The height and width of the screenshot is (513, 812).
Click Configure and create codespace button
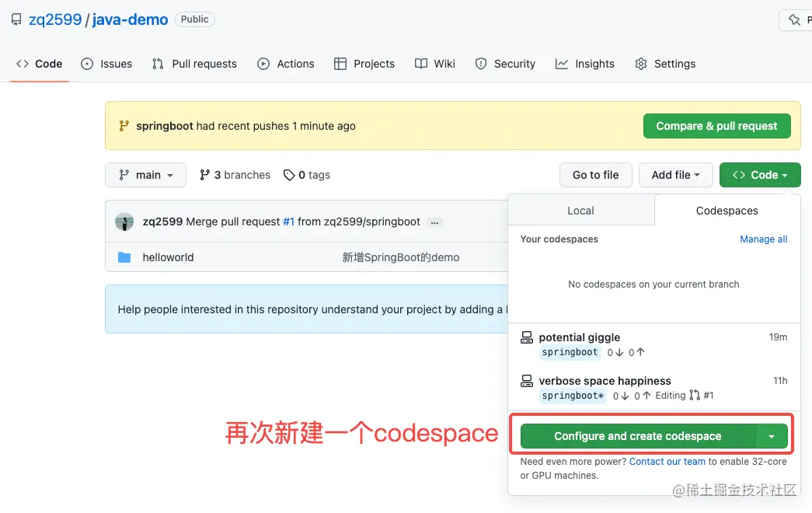638,436
